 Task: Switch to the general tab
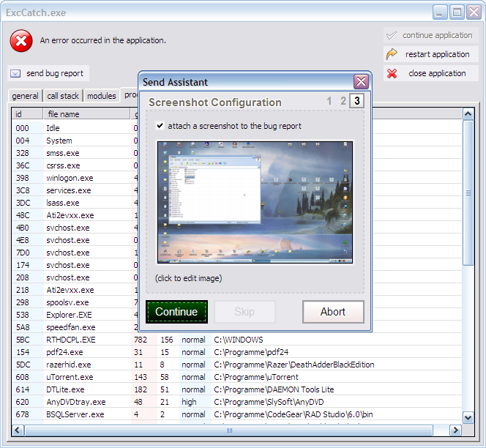pos(25,96)
